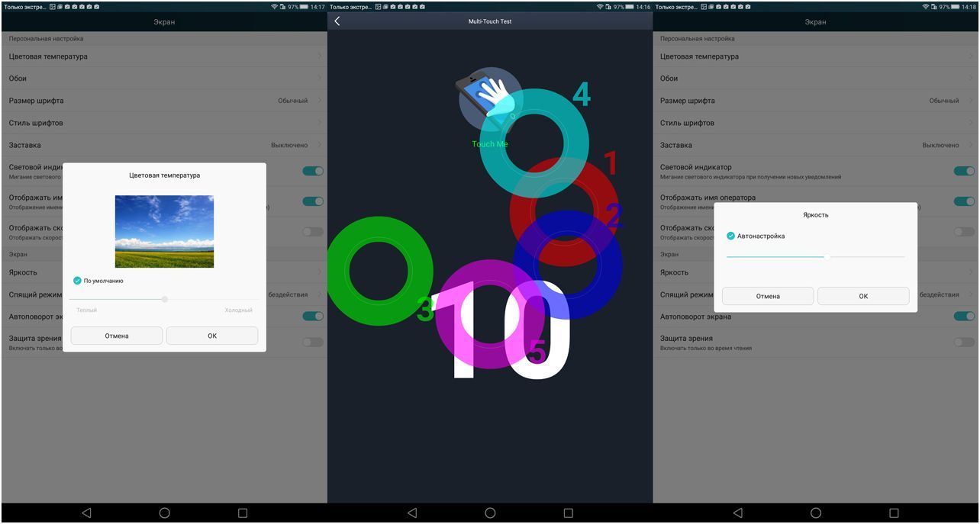Click Отмена in the Цветовая температура dialog
Viewport: 980px width, 524px height.
pos(117,336)
